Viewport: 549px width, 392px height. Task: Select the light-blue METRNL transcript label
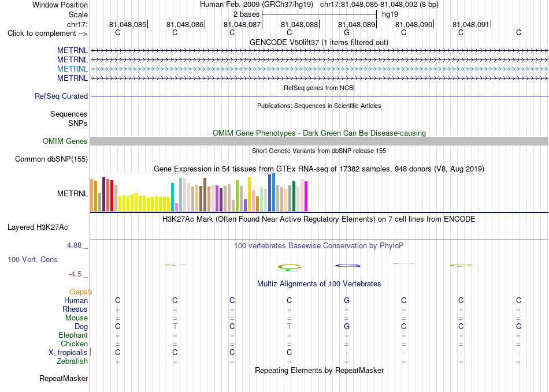(72, 69)
